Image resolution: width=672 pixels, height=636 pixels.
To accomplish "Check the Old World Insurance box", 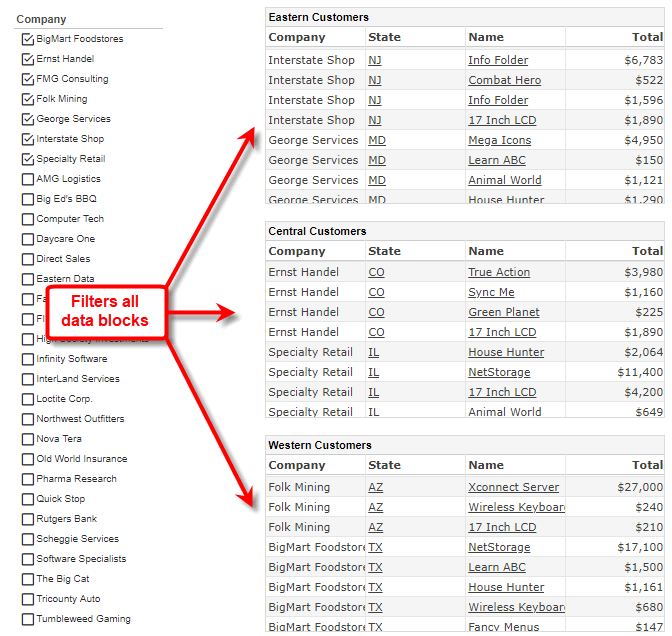I will point(27,459).
